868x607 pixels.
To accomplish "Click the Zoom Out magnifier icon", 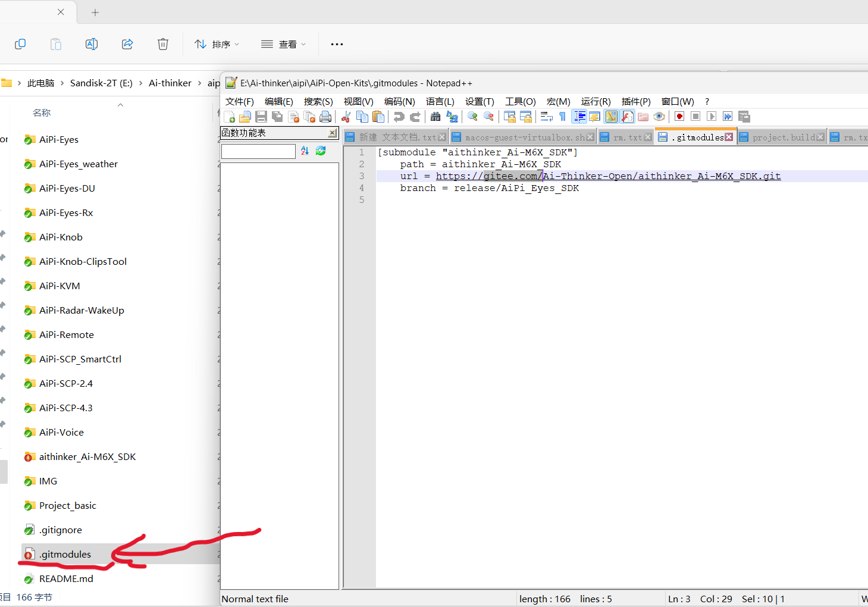I will point(488,117).
